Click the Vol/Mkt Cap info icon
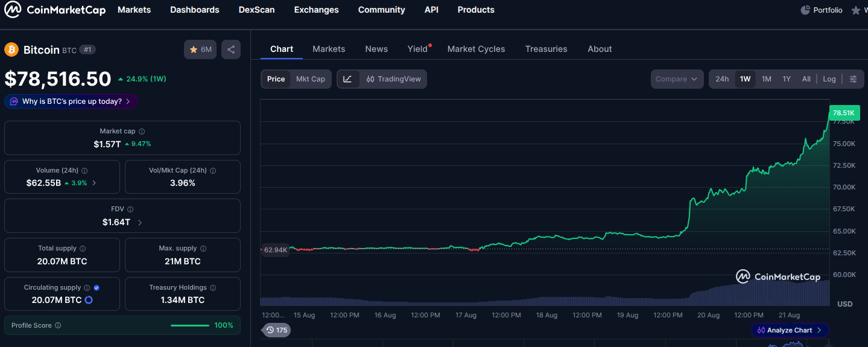 coord(213,171)
